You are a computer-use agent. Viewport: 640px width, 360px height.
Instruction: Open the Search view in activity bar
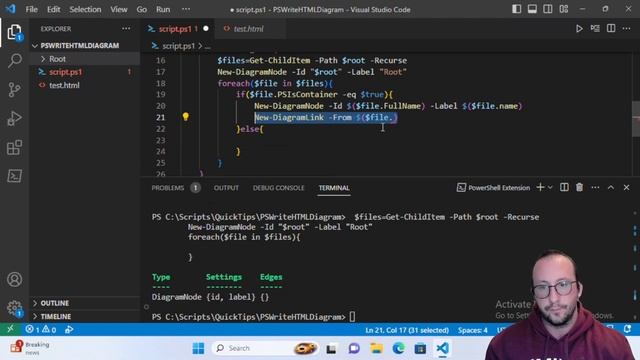tap(14, 61)
